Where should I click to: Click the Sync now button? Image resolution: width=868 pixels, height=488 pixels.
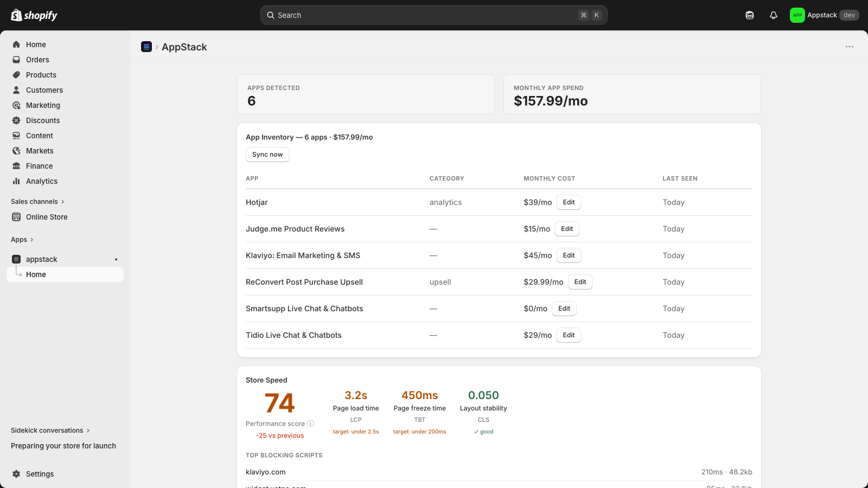click(x=267, y=155)
